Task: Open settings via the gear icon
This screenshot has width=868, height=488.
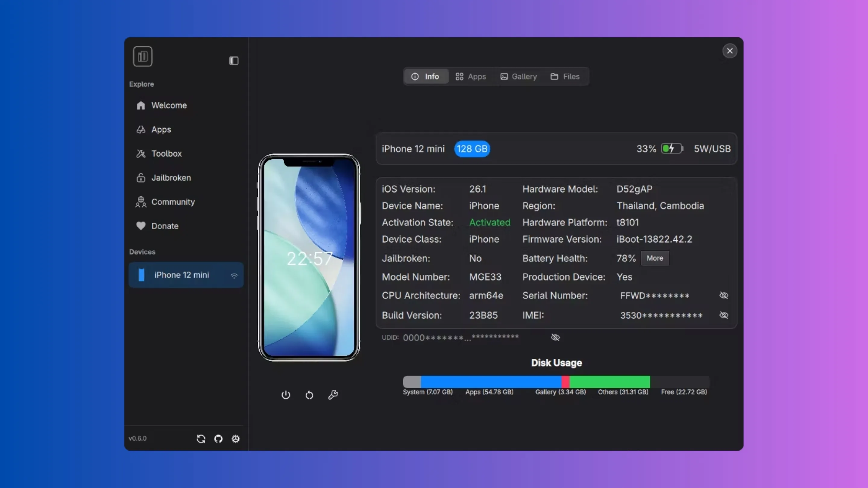Action: (x=235, y=439)
